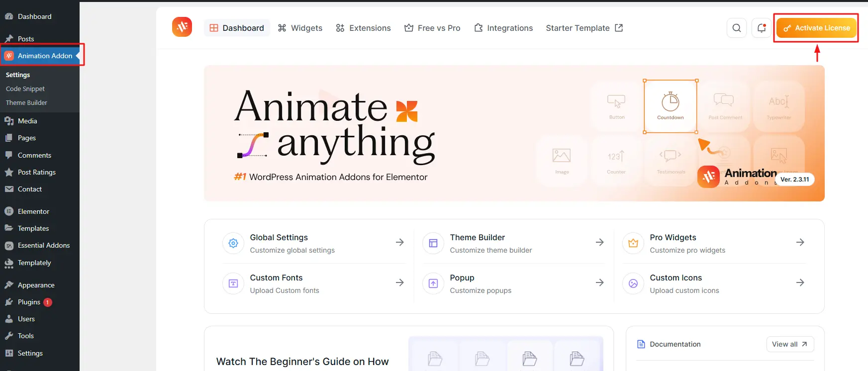Select the Countdown widget tile in banner
The height and width of the screenshot is (371, 868).
tap(671, 106)
